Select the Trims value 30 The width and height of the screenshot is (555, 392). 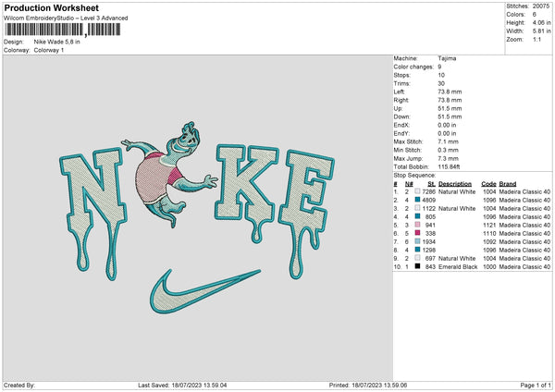pyautogui.click(x=441, y=83)
